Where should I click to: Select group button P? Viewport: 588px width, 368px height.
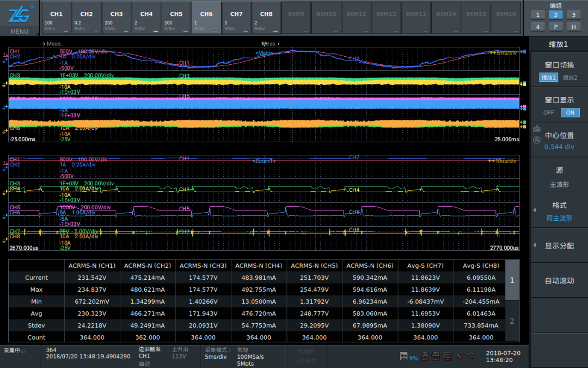555,26
